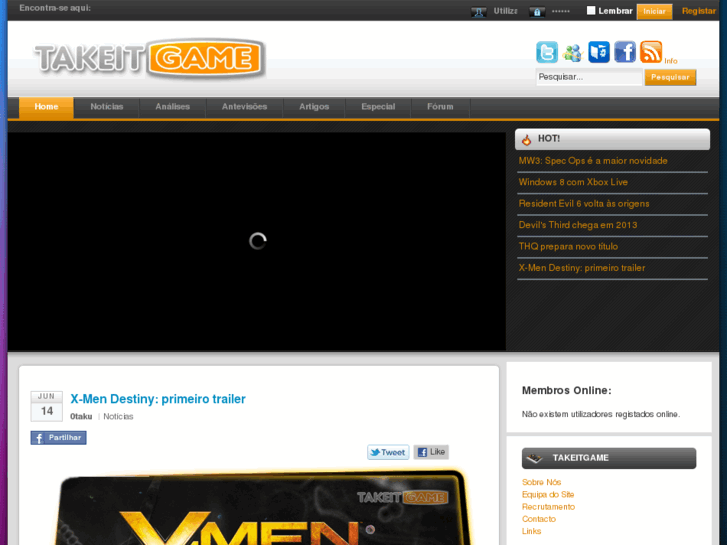Open the Especial navigation tab
727x545 pixels.
tap(378, 107)
